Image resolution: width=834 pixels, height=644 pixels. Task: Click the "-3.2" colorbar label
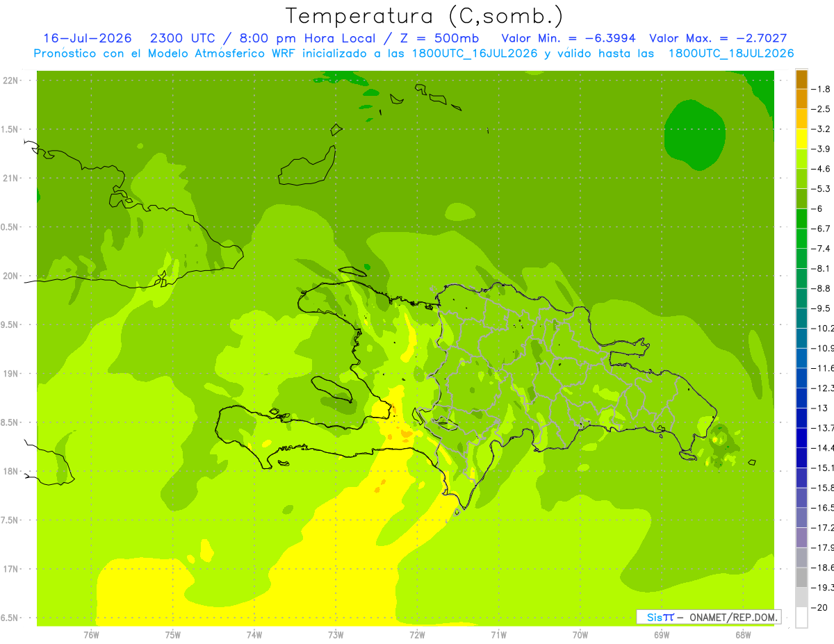822,129
